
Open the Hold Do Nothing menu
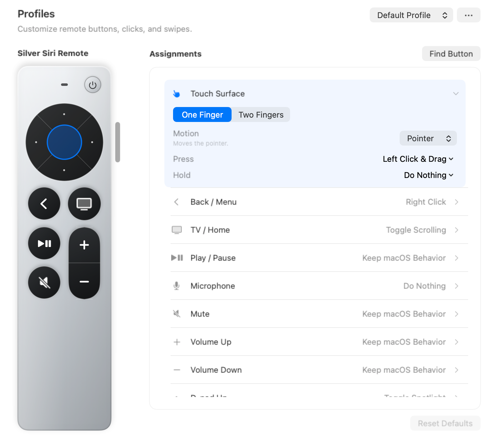coord(429,175)
